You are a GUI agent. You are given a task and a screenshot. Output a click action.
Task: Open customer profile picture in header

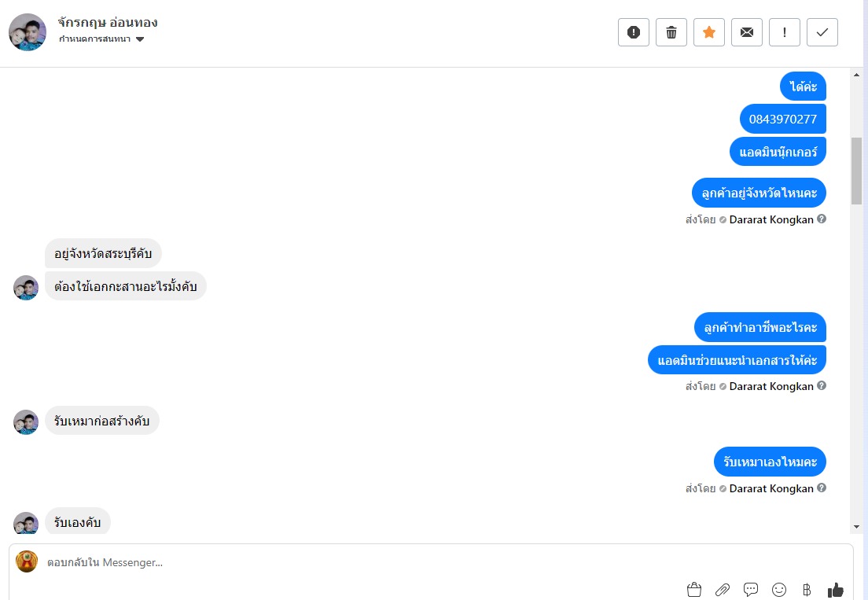(28, 32)
